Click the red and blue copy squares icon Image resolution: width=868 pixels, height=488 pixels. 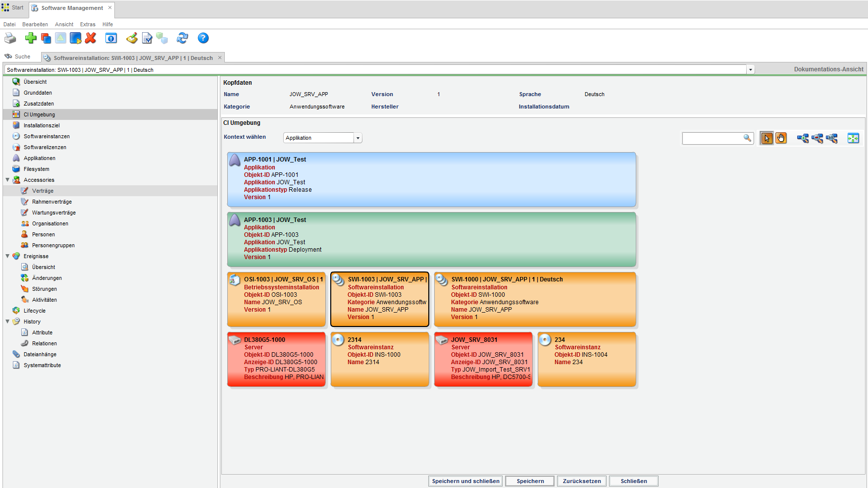[46, 38]
